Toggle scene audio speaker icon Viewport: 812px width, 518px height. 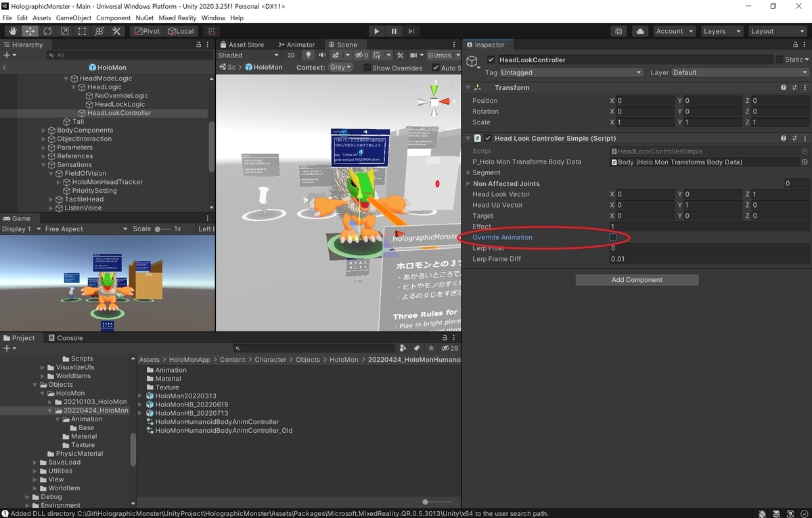(x=322, y=55)
